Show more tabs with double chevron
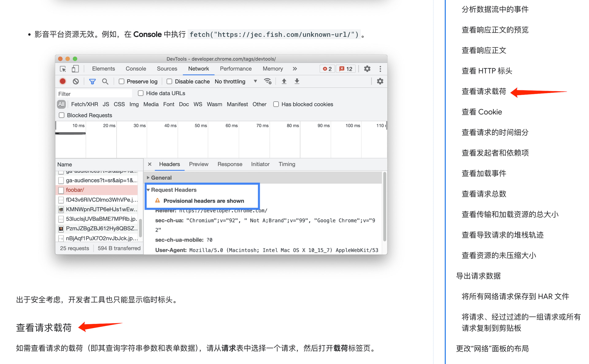Screen dimensions: 589x364 [x=295, y=69]
